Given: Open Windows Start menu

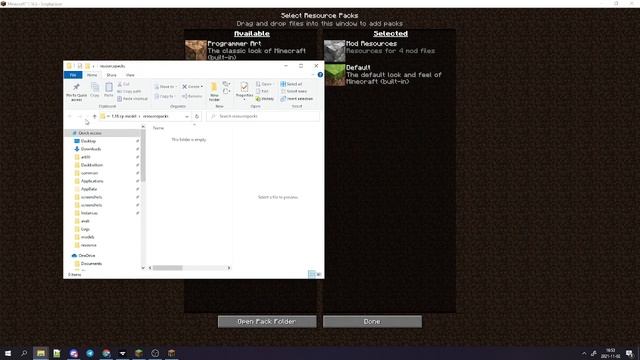Looking at the screenshot, I should (x=8, y=353).
